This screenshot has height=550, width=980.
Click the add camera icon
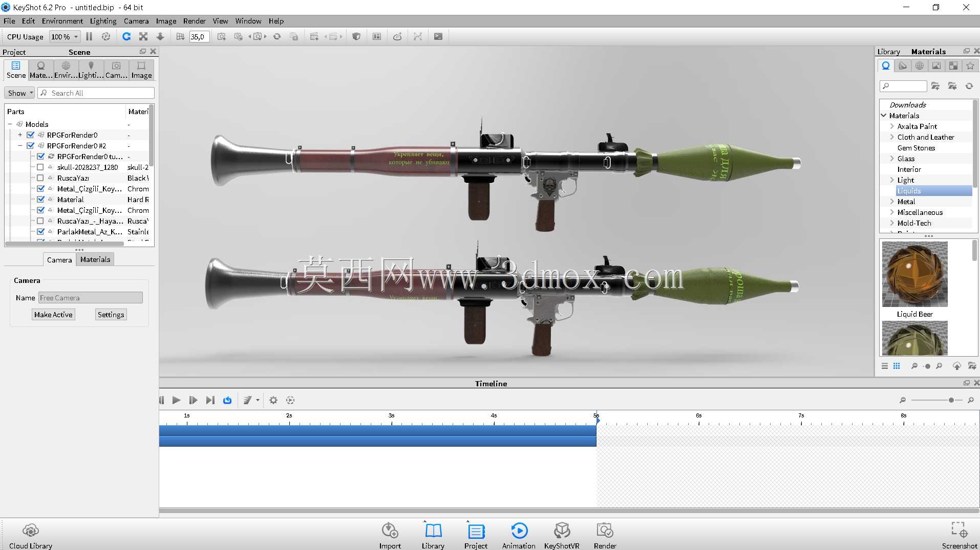(222, 36)
